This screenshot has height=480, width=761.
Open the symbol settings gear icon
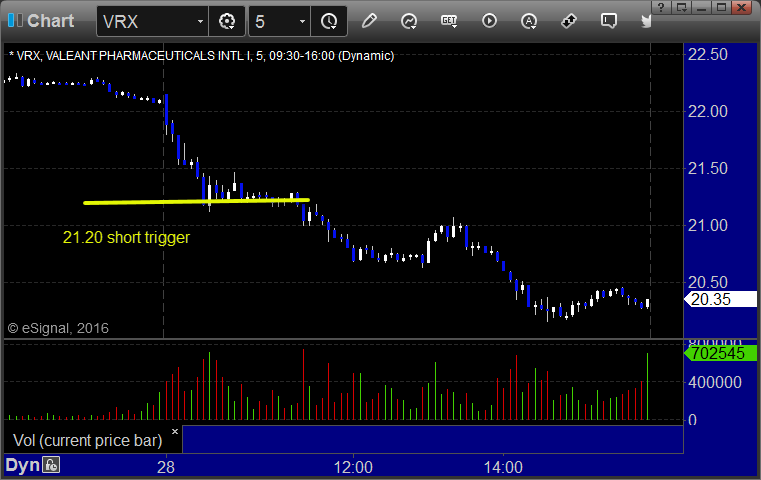point(227,21)
